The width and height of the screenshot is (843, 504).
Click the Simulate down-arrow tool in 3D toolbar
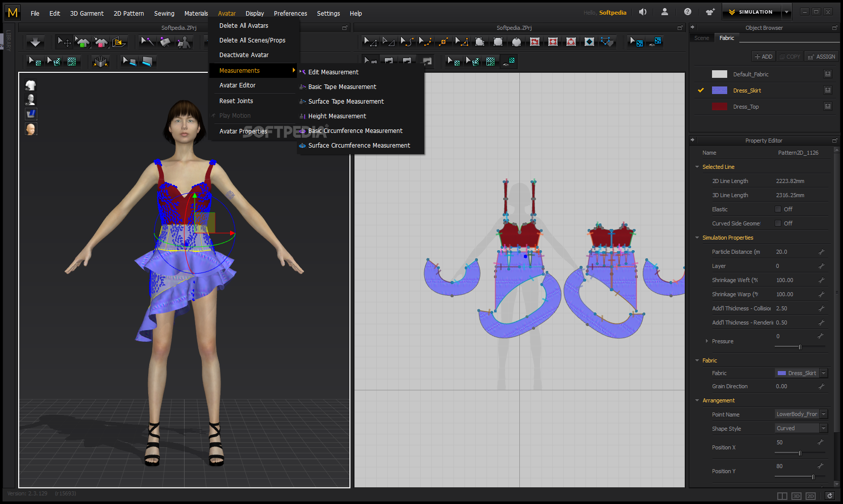35,42
